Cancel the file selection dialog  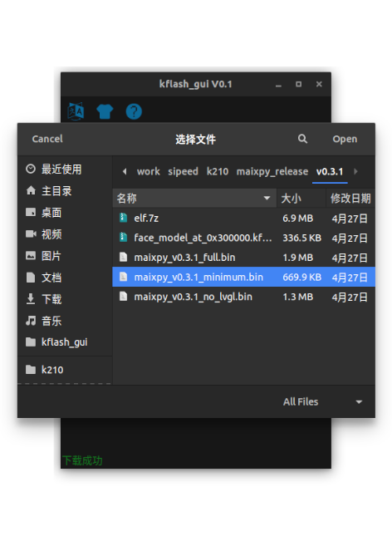click(47, 139)
